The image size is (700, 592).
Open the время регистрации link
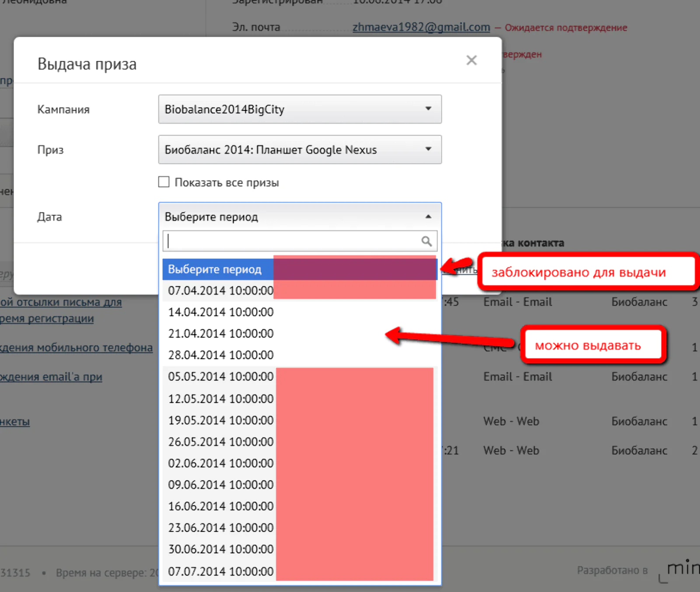click(x=47, y=319)
